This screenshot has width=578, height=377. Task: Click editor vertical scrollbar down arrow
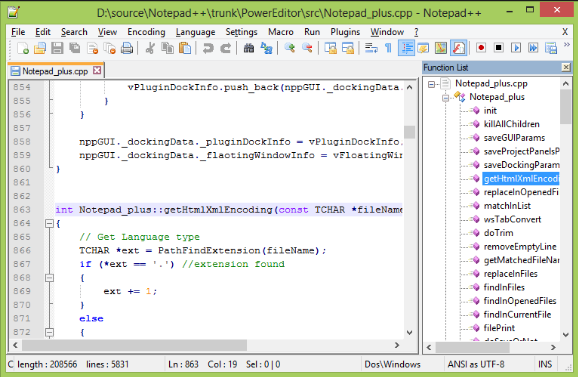click(410, 332)
